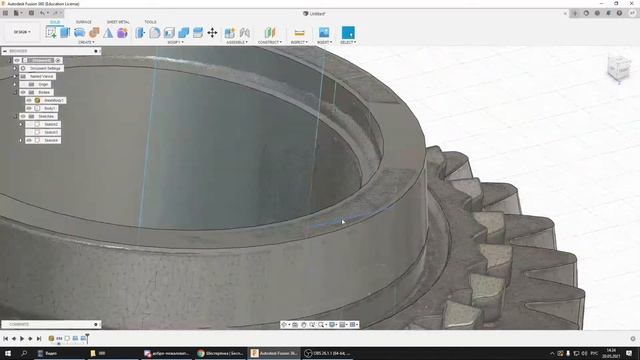
Task: Click the Save icon in top bar
Action: [31, 13]
